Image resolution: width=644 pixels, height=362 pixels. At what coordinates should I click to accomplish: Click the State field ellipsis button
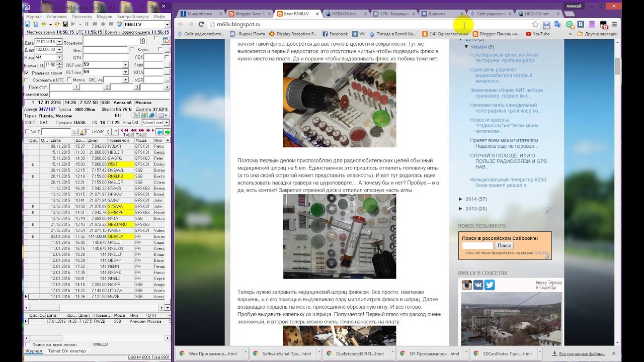(x=167, y=65)
